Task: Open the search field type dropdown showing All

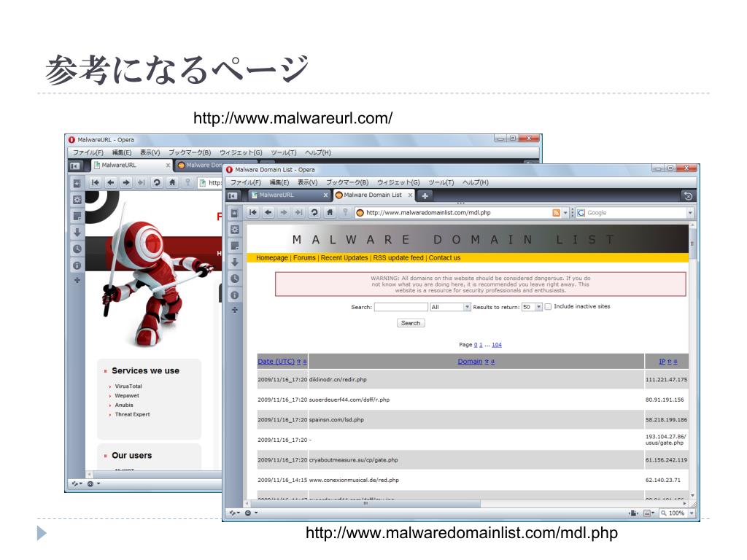Action: (450, 307)
